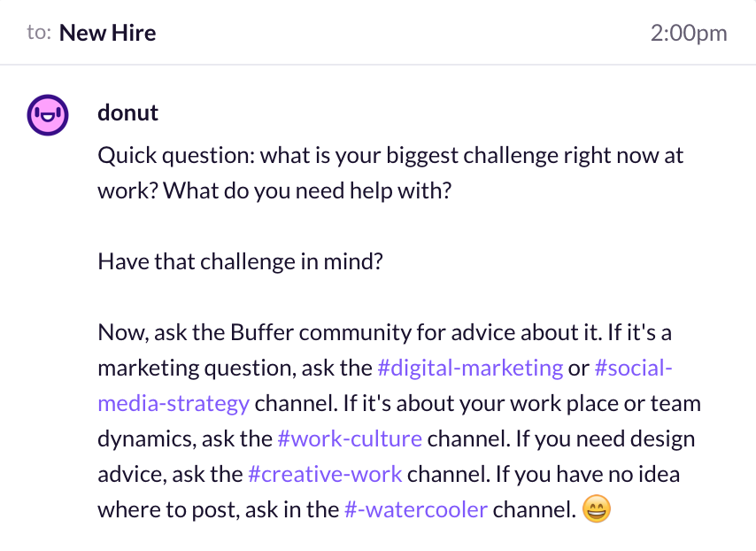Viewport: 756px width, 551px height.
Task: Click 'marketing question, ask the' text
Action: tap(235, 368)
